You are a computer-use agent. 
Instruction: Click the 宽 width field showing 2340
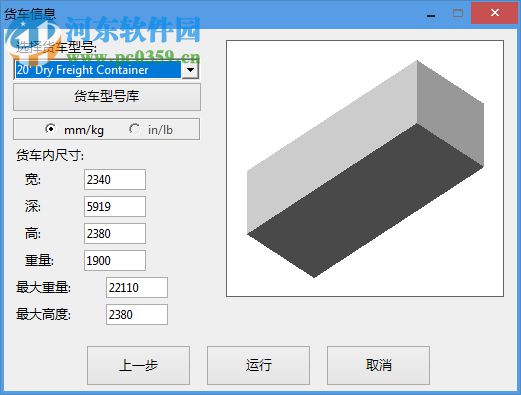click(115, 180)
